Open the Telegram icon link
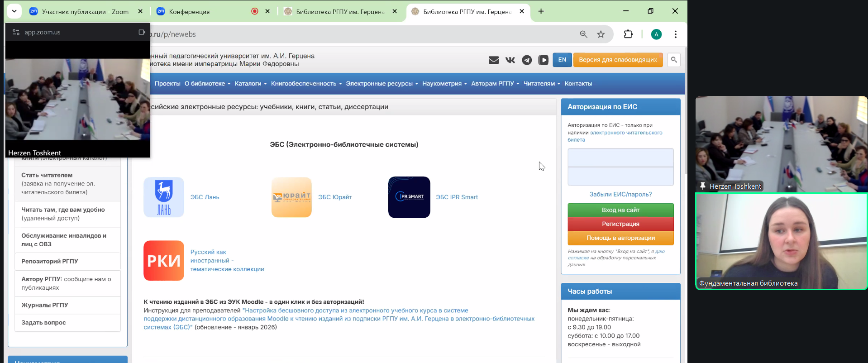 [527, 60]
